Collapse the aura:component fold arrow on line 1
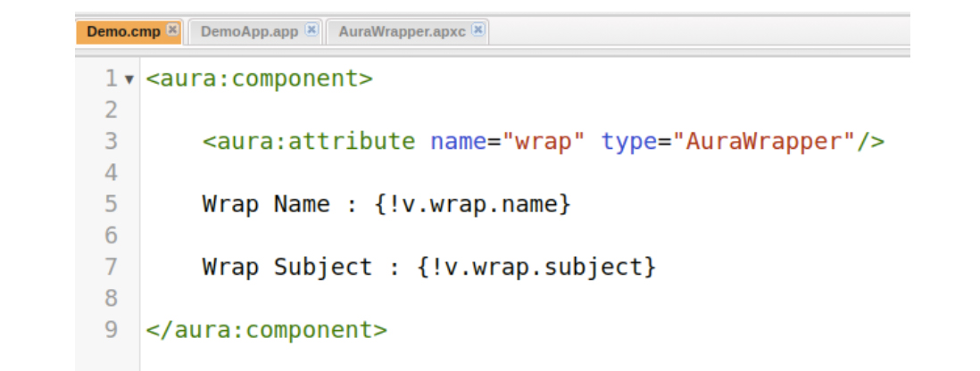 129,79
